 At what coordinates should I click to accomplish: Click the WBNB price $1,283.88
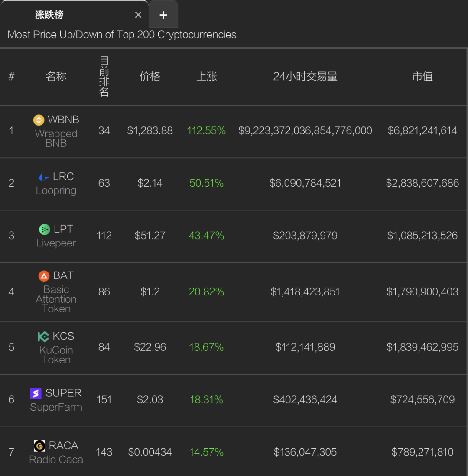[150, 131]
